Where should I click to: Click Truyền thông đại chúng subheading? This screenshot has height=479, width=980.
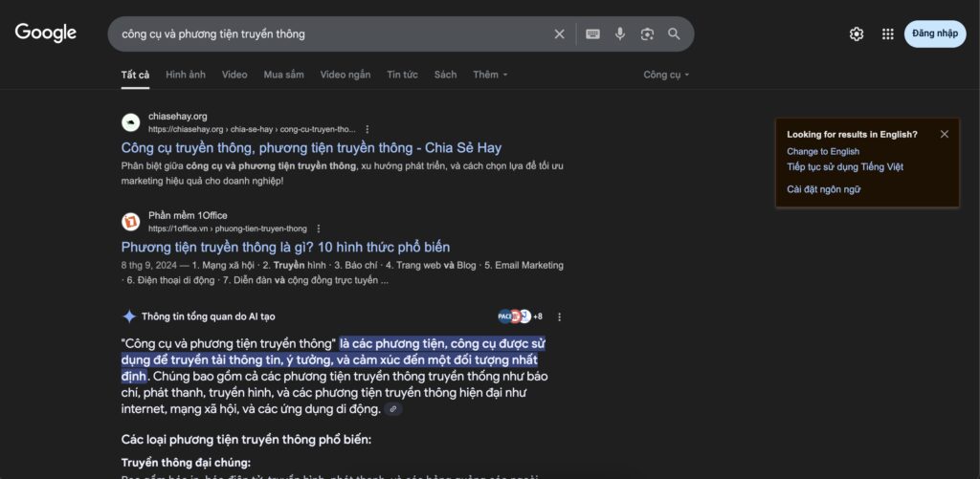tap(186, 464)
